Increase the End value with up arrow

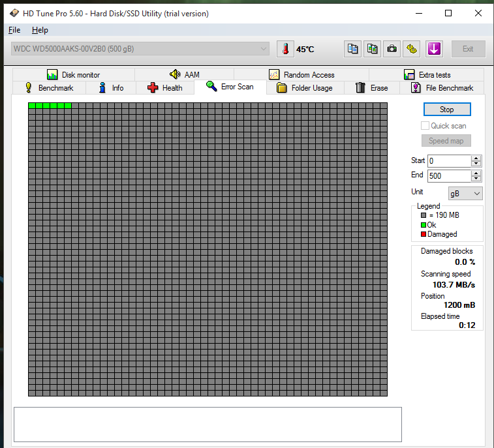(x=476, y=173)
